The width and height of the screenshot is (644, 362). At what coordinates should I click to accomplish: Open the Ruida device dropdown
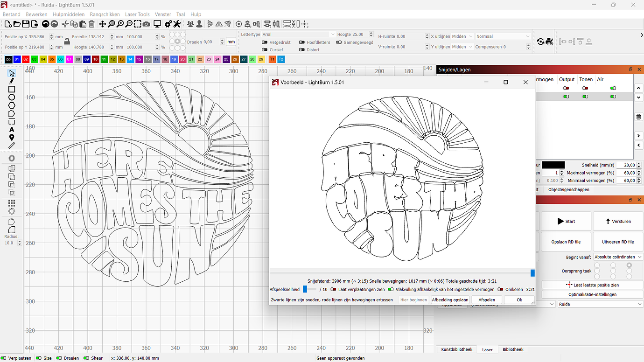coord(600,304)
